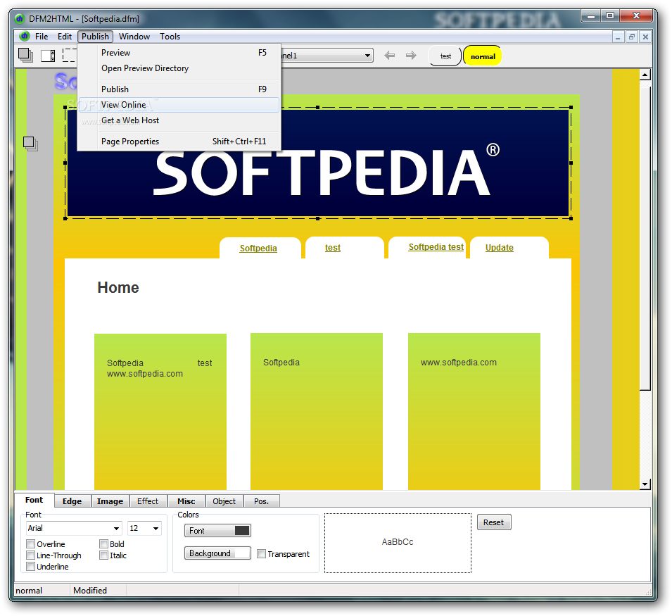Toggle the Line-Through checkbox

point(30,555)
